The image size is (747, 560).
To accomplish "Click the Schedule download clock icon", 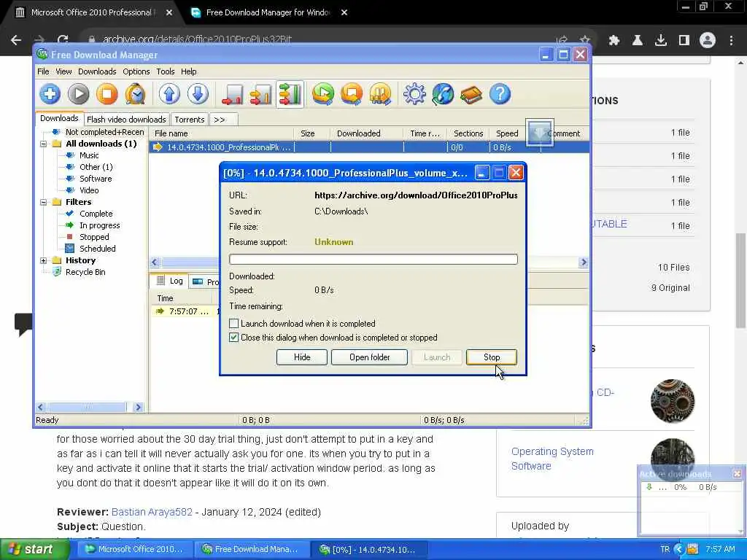I will [x=135, y=94].
